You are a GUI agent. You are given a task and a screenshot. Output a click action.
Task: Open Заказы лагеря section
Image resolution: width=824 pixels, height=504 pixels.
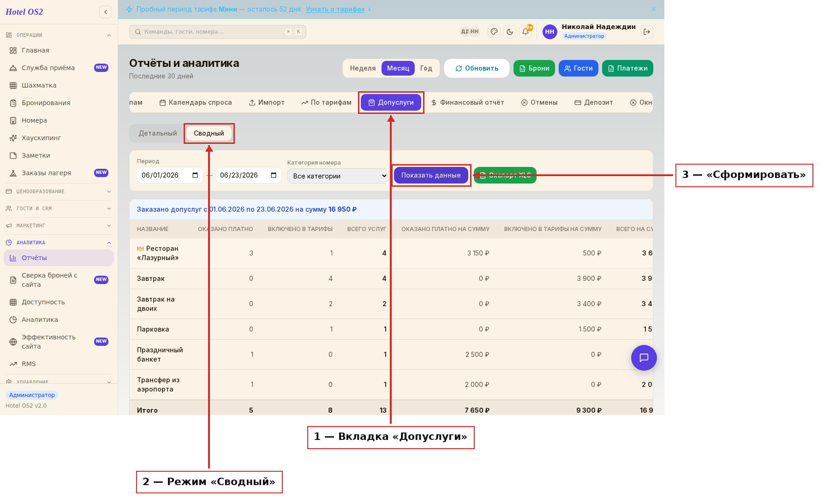(x=59, y=173)
